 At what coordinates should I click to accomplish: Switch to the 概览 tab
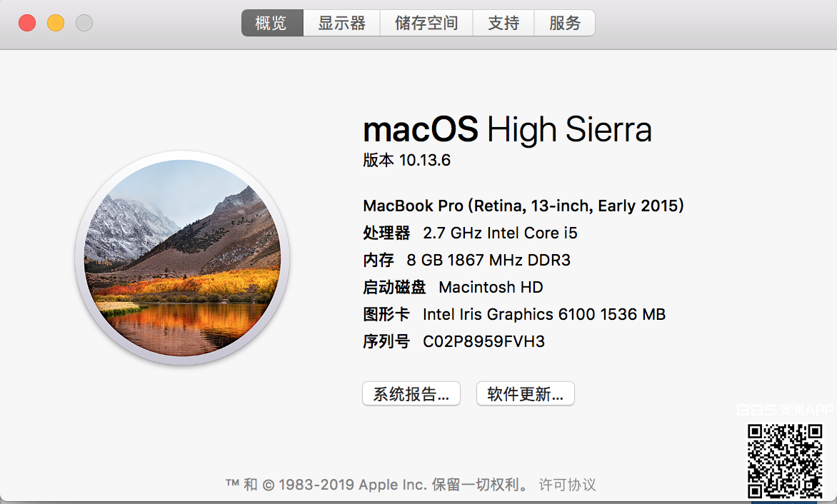point(271,23)
